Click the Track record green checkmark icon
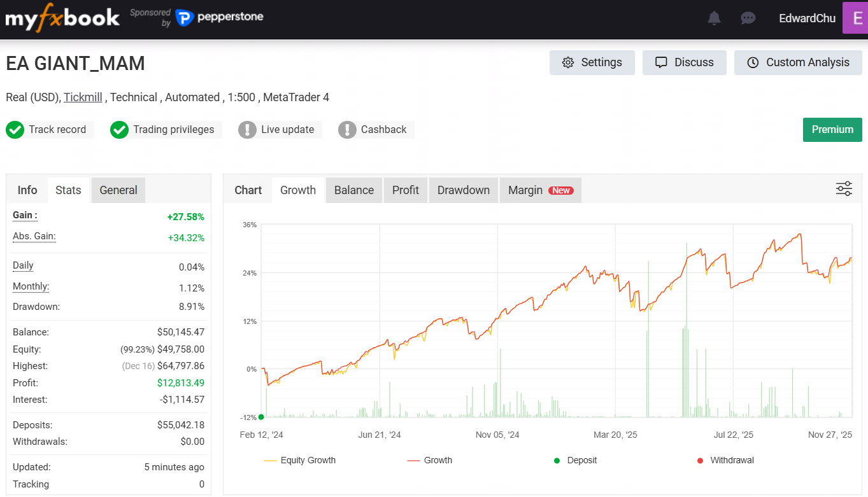The height and width of the screenshot is (497, 868). pos(15,130)
